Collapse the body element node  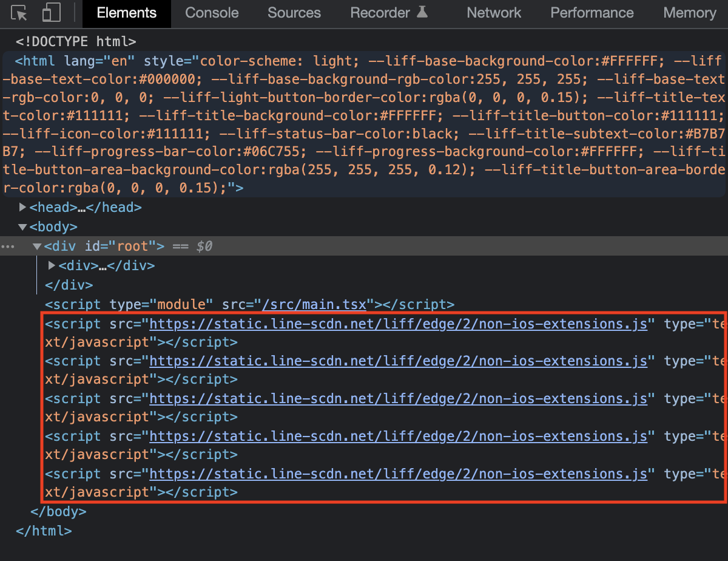(x=22, y=226)
